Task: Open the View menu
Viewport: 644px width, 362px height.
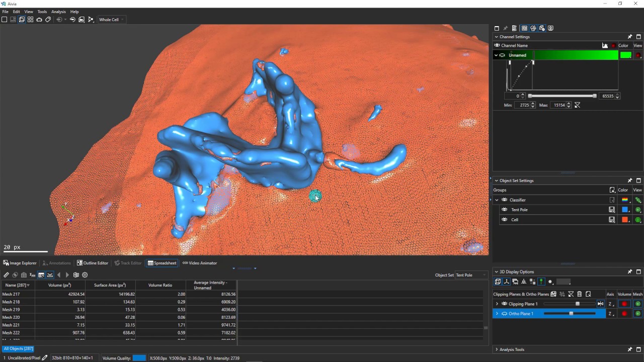Action: tap(29, 12)
